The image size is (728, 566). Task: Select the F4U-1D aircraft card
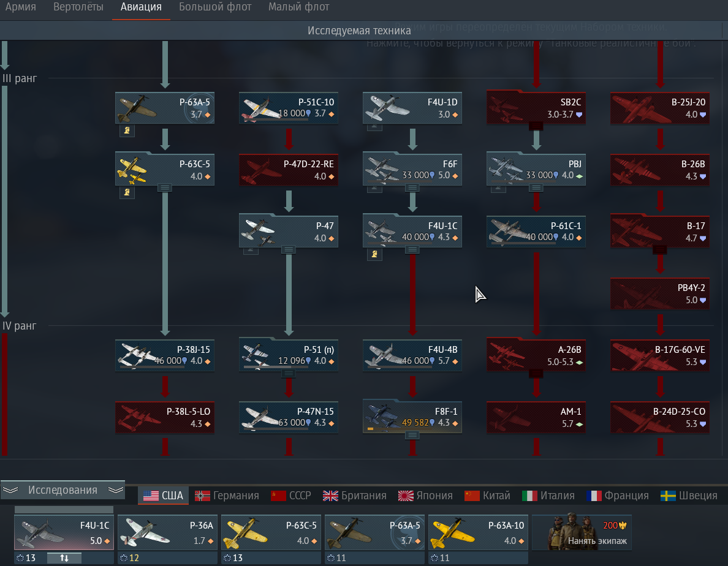point(412,108)
